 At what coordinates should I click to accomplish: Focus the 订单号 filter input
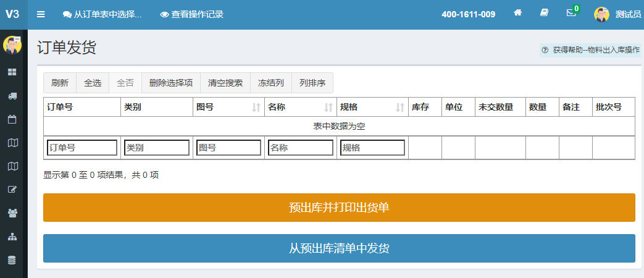(82, 148)
